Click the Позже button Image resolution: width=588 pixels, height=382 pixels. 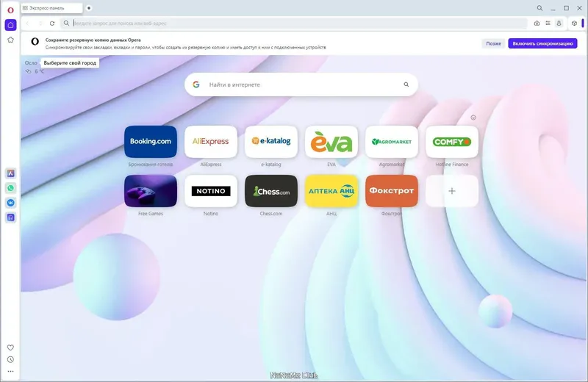point(493,43)
